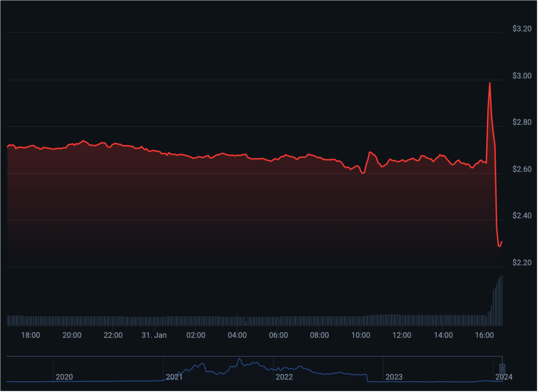Select 2020 in the range navigator
This screenshot has width=538, height=392.
[64, 377]
